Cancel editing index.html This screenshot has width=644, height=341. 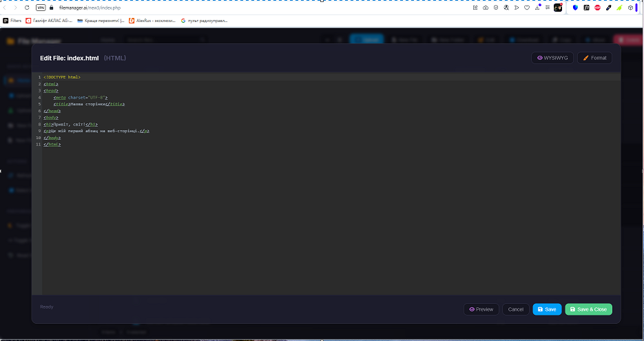516,309
